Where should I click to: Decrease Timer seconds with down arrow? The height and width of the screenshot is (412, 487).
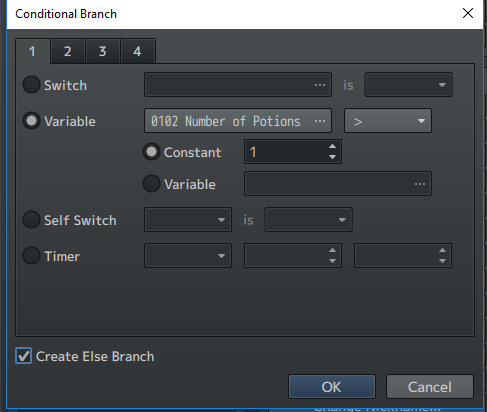click(442, 261)
